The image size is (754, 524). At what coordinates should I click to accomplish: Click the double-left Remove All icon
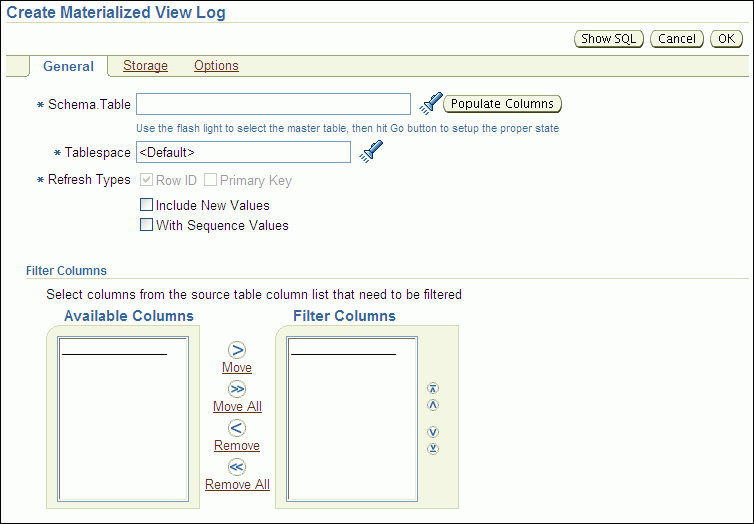click(237, 467)
